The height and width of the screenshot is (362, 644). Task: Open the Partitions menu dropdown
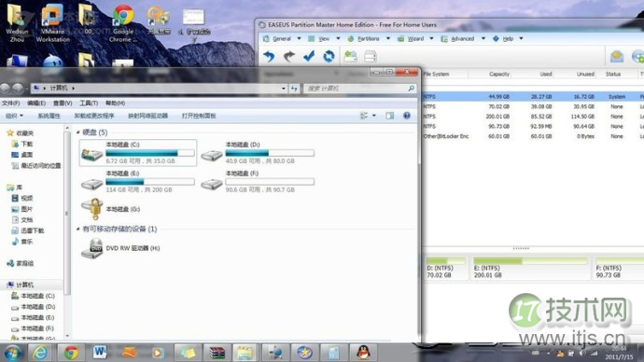(x=369, y=38)
